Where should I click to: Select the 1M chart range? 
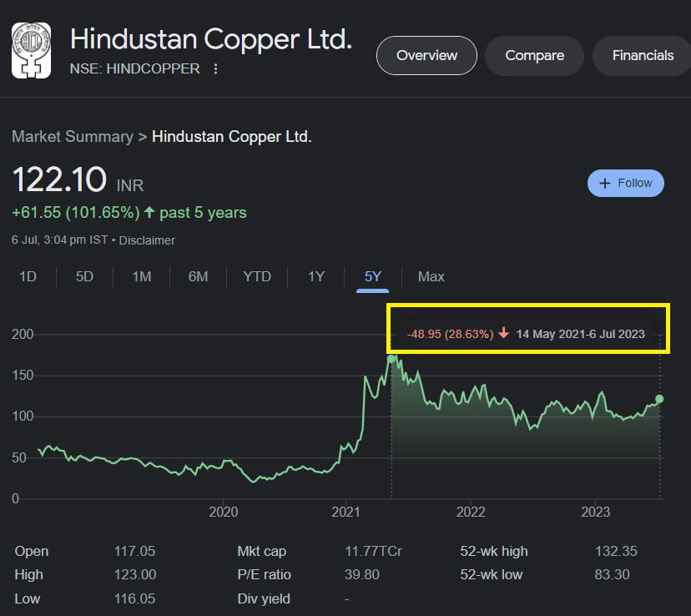tap(142, 277)
